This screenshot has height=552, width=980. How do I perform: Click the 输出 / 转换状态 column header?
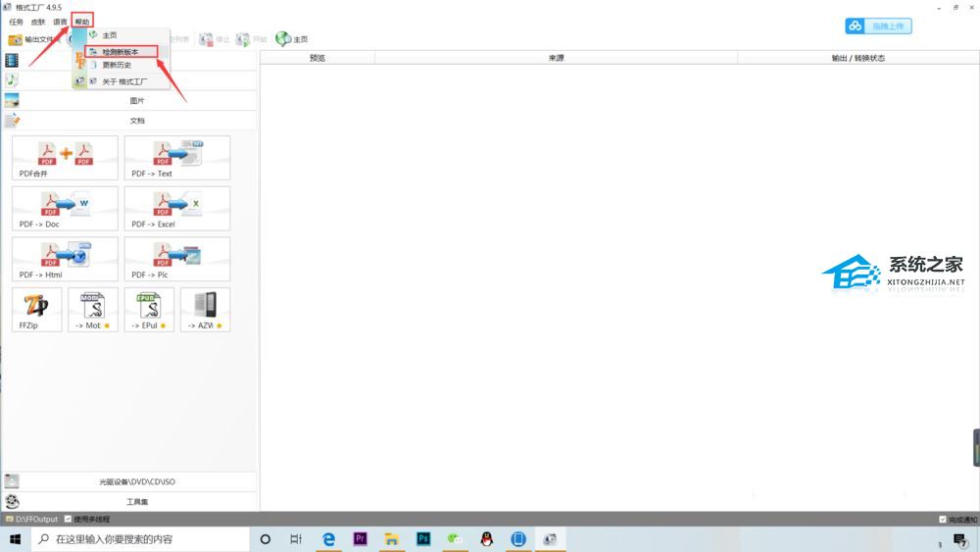858,58
